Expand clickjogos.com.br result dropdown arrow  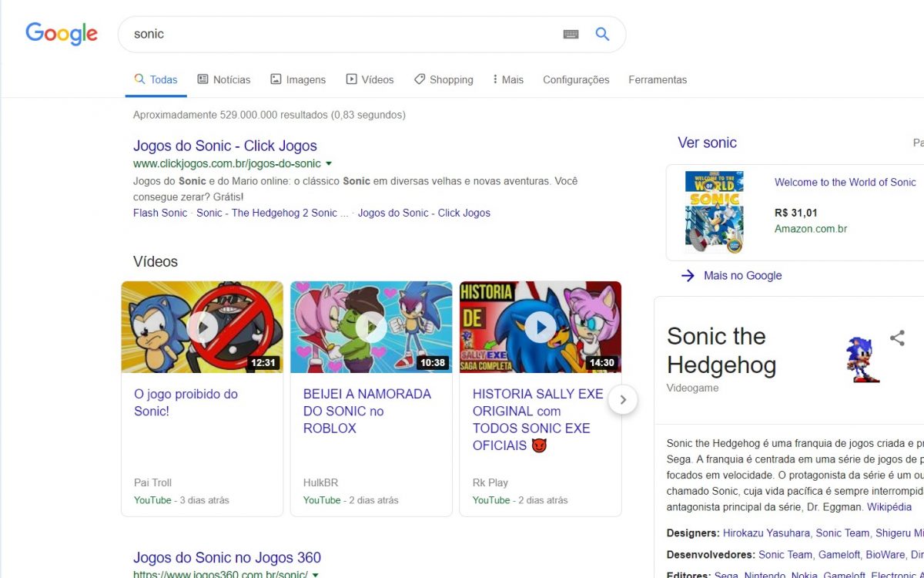pos(329,163)
